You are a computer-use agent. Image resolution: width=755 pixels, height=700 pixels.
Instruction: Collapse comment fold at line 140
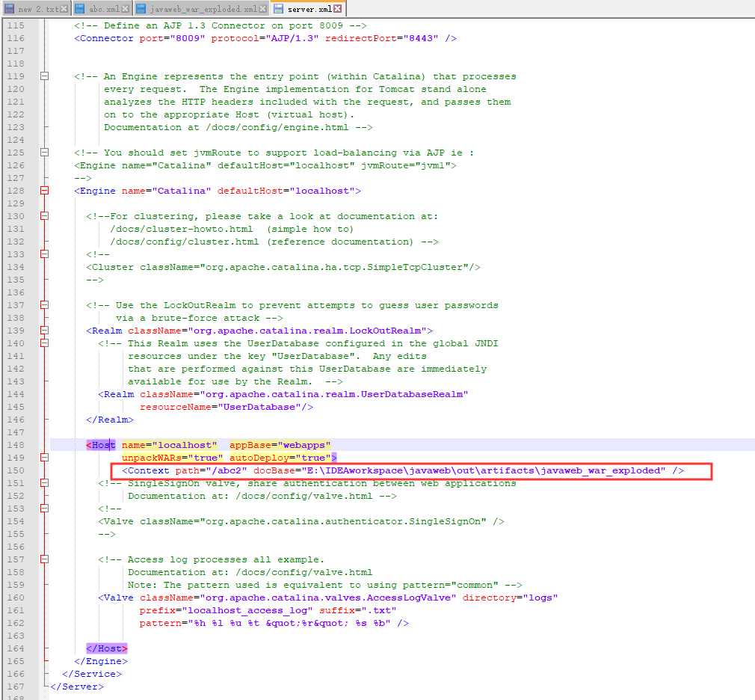click(44, 343)
